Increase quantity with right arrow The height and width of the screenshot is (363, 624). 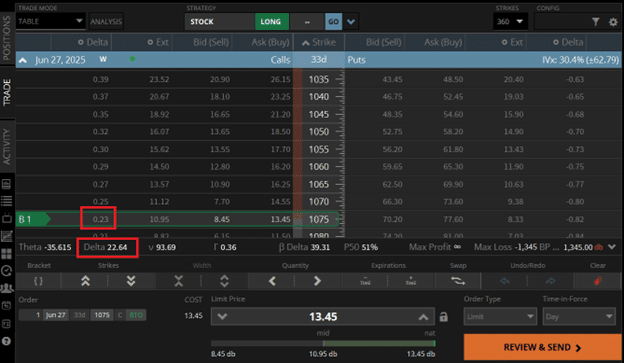coord(317,281)
